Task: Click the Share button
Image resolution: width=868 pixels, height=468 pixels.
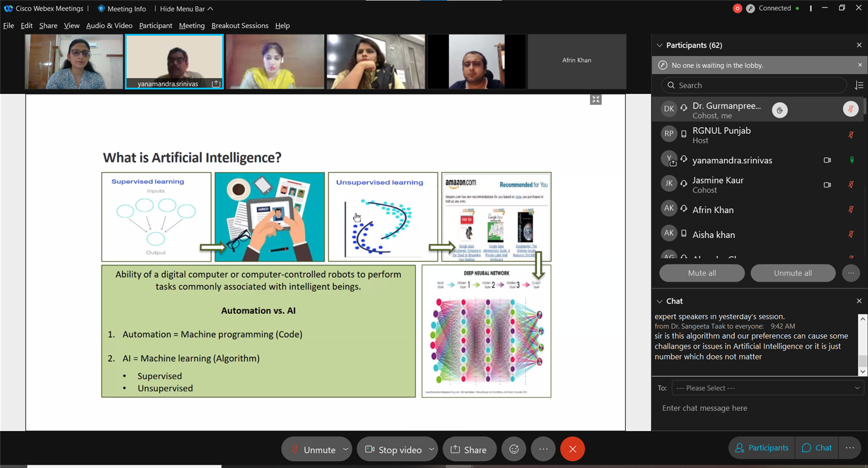Action: pyautogui.click(x=469, y=449)
